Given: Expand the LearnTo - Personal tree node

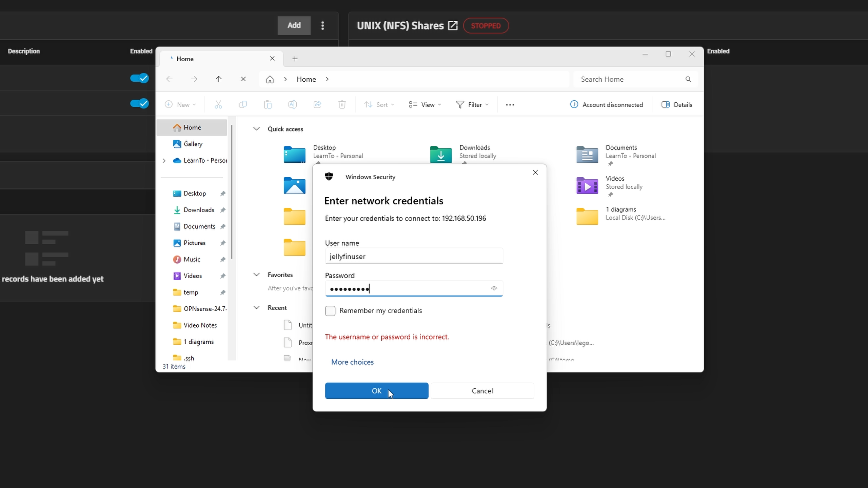Looking at the screenshot, I should [164, 161].
